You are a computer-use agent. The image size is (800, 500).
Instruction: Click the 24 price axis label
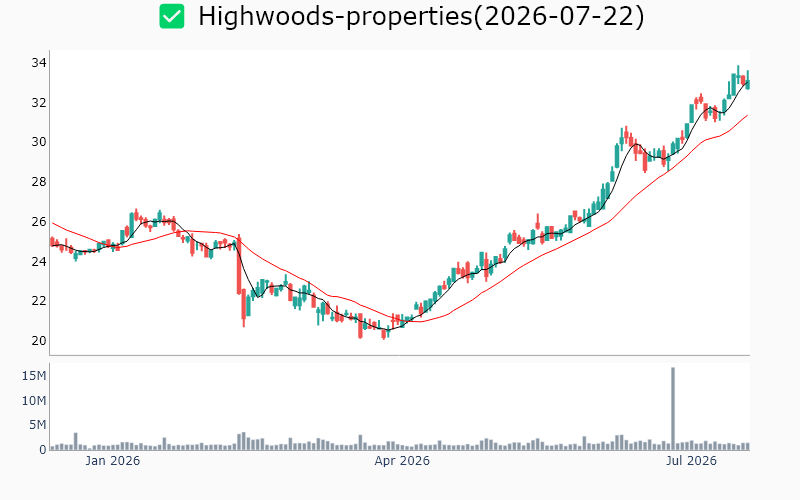(39, 261)
